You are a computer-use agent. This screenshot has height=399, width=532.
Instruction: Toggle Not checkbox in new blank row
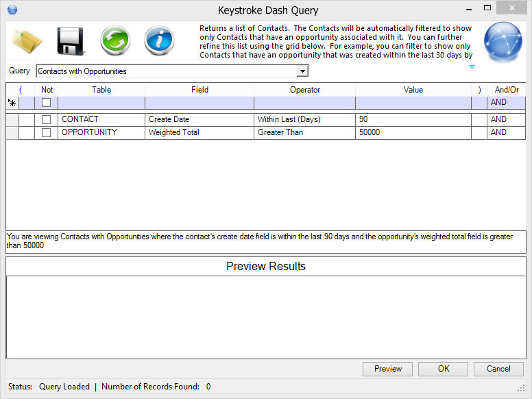tap(46, 102)
